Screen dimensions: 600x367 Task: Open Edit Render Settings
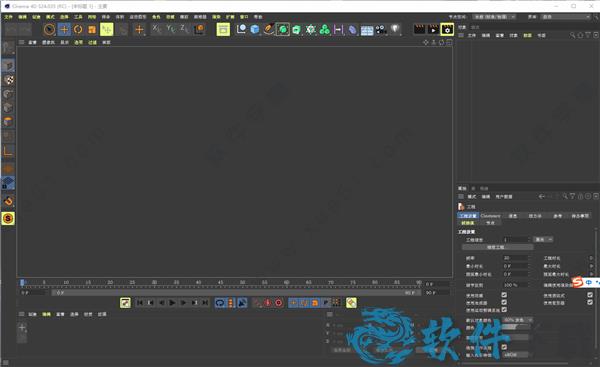click(447, 29)
